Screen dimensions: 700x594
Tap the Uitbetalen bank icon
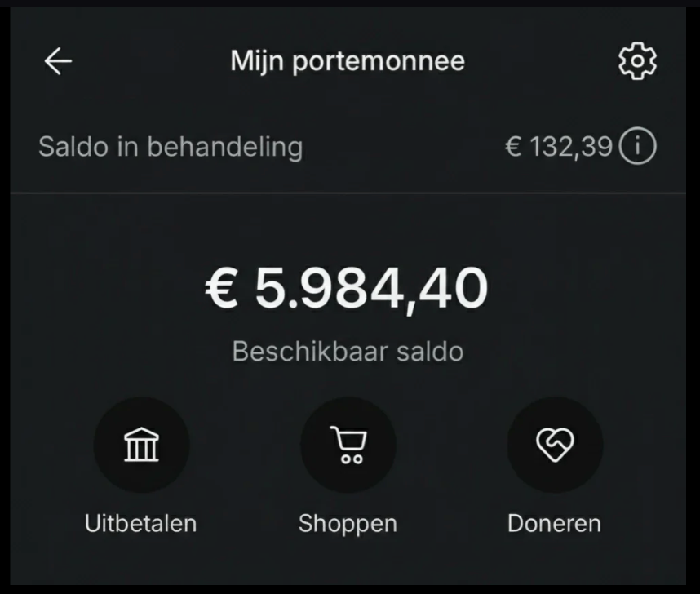(x=141, y=445)
